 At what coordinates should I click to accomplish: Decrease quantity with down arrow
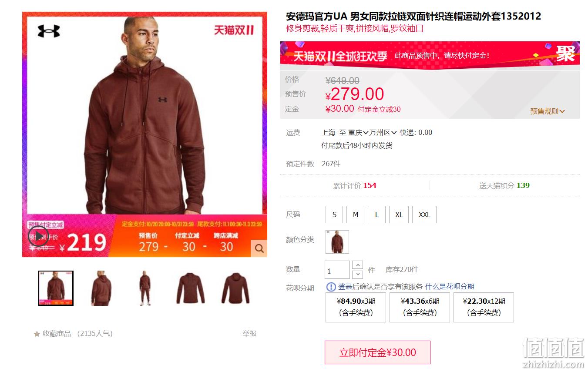357,274
